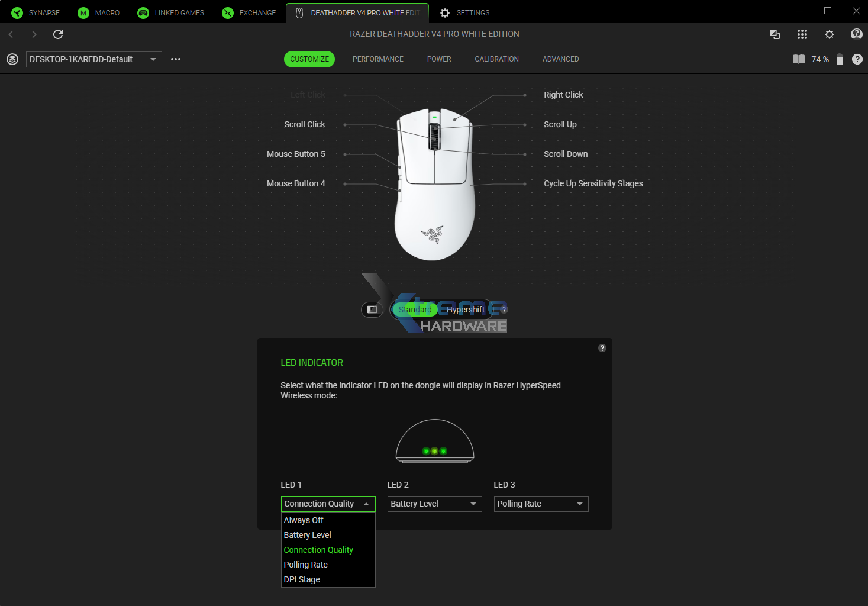This screenshot has width=868, height=606.
Task: Open the Synapse settings gear icon
Action: (829, 34)
